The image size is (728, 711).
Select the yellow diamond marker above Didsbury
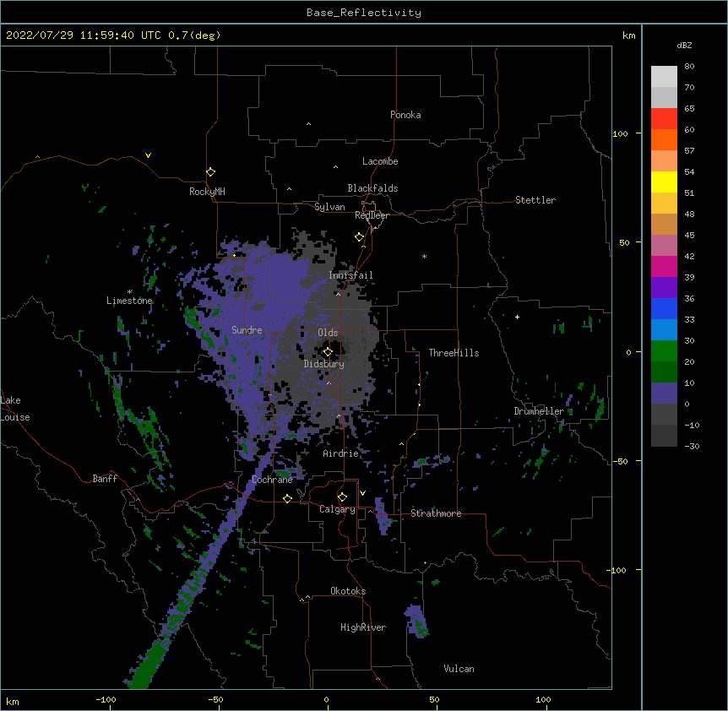coord(328,352)
